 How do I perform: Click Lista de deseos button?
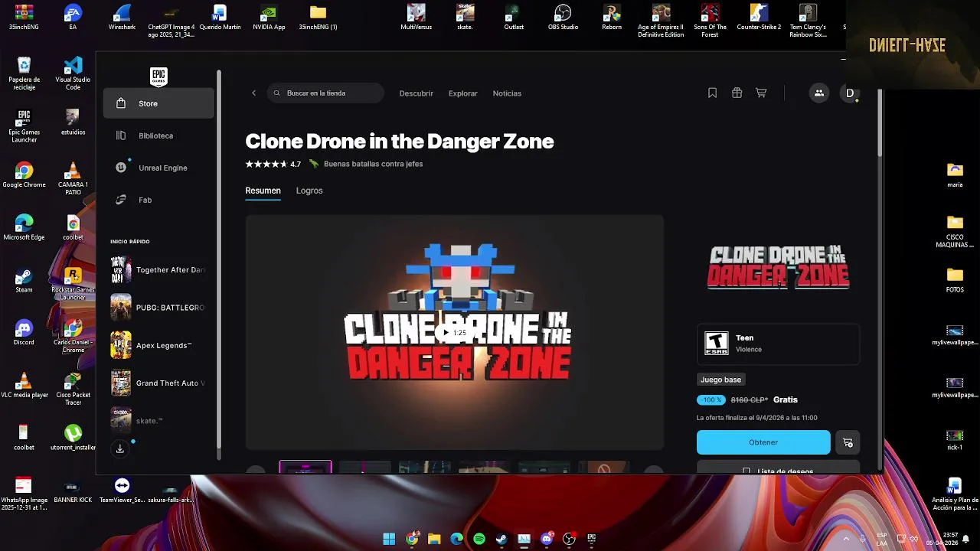[778, 468]
